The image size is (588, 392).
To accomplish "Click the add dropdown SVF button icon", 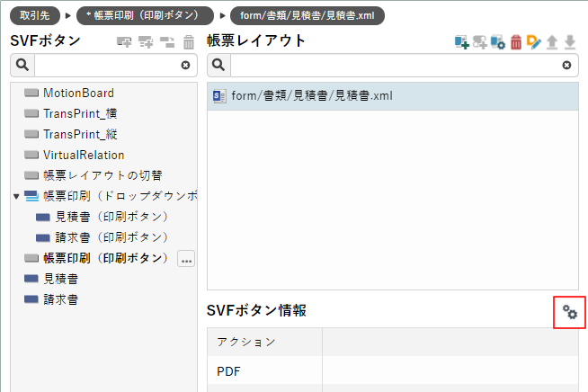I will 146,42.
